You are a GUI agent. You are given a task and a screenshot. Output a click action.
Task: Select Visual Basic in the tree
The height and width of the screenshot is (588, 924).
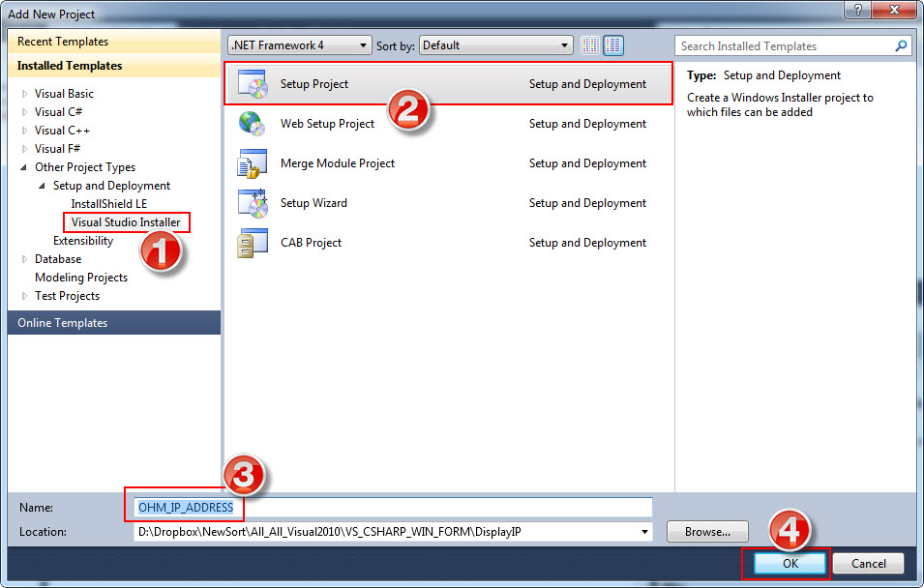click(x=64, y=94)
